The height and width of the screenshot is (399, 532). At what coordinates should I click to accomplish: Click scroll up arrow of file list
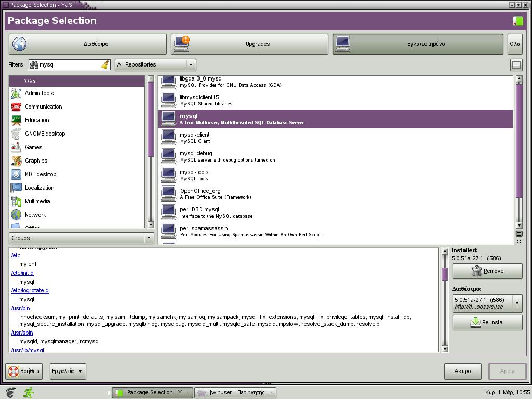[445, 251]
